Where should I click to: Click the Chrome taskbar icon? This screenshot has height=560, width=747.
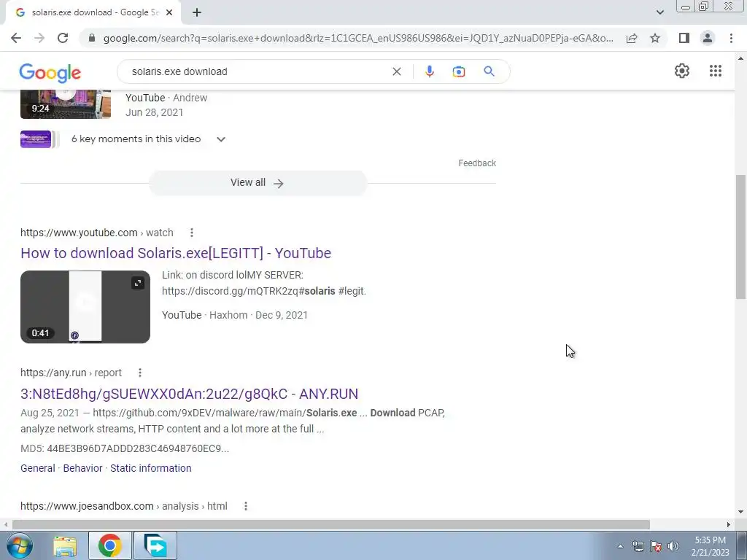(109, 545)
